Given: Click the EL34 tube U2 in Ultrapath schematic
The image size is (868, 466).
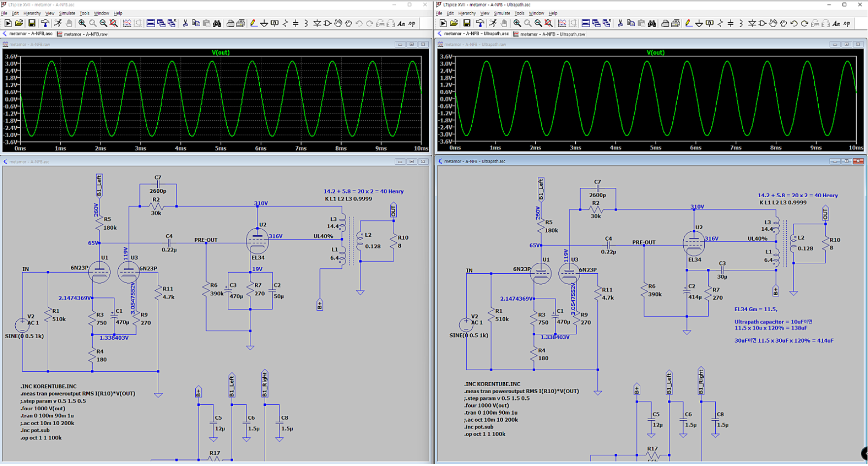Looking at the screenshot, I should click(694, 243).
